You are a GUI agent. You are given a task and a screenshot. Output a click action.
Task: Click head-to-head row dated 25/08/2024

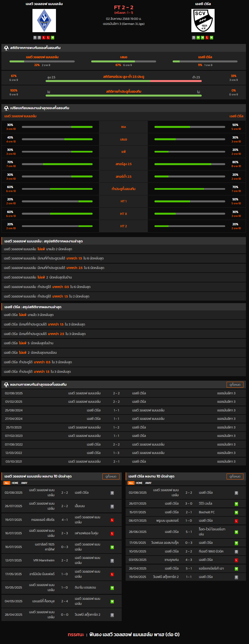coord(124,410)
